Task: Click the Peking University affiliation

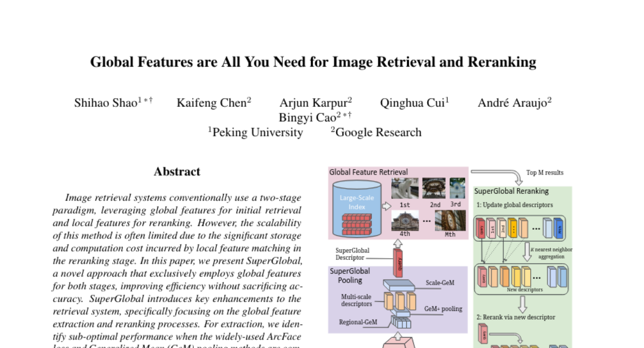Action: pos(258,133)
